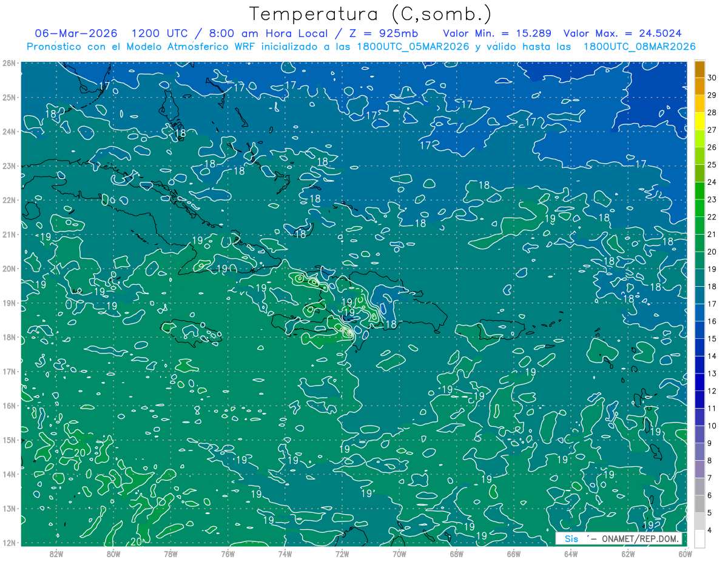Click the "12N" latitude axis label

point(8,543)
